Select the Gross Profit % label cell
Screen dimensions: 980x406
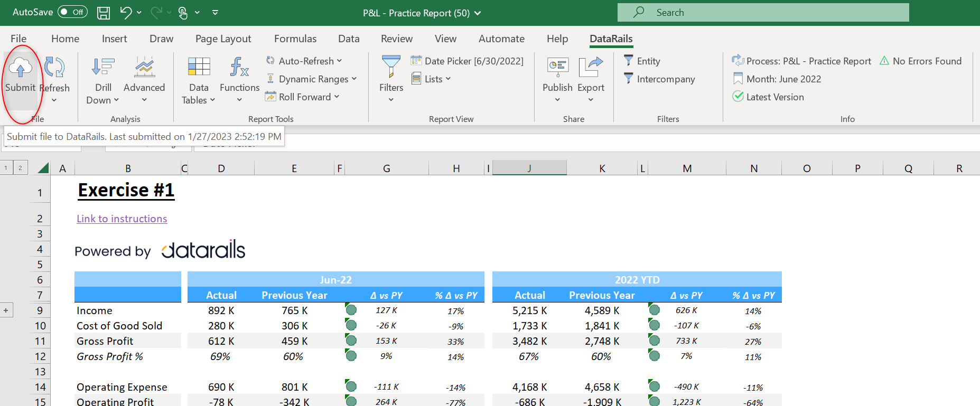tap(128, 356)
